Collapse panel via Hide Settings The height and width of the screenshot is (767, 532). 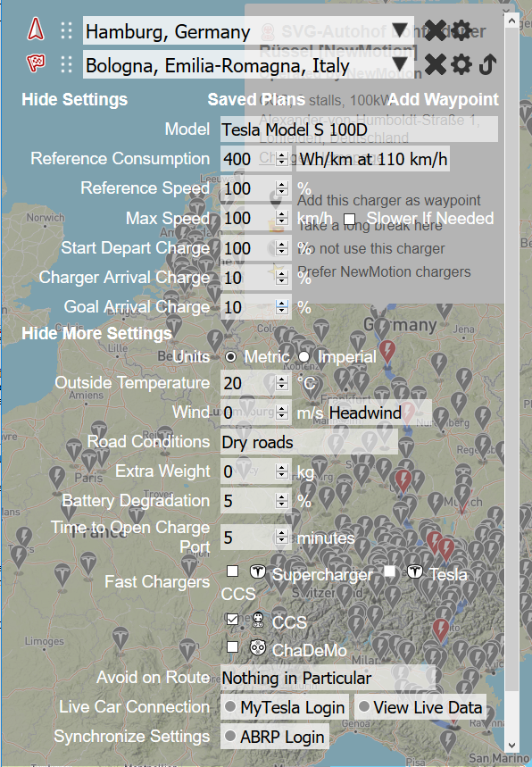coord(74,99)
